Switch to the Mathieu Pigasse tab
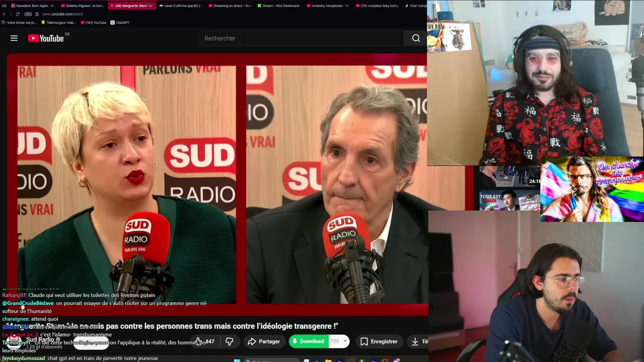 tap(82, 6)
